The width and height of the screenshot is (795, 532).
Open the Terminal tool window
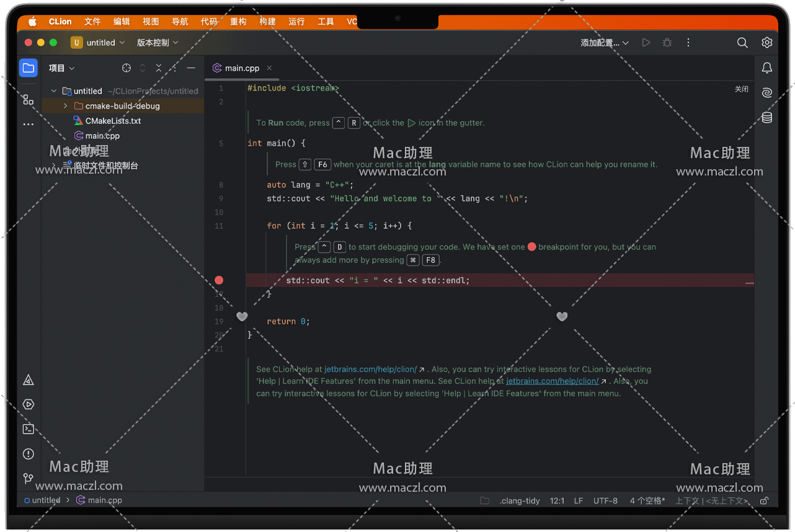29,429
